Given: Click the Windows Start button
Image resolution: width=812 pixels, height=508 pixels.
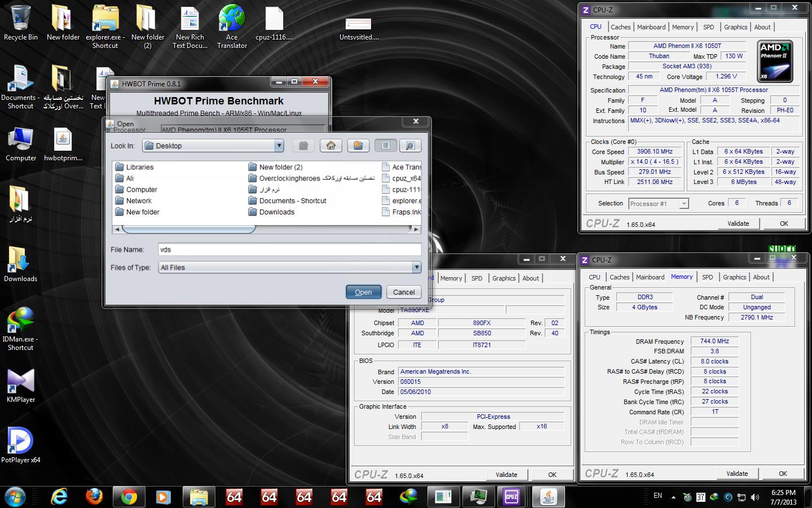Looking at the screenshot, I should coord(15,497).
